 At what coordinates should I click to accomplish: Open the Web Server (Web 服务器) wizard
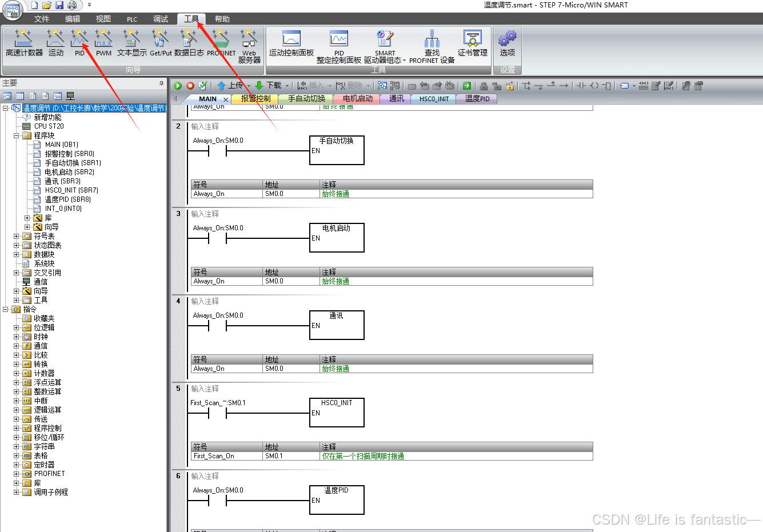point(249,46)
